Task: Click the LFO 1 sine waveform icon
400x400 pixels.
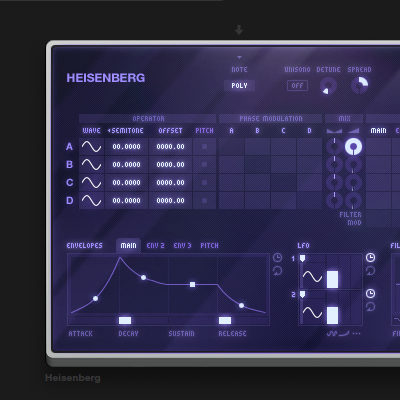Action: click(312, 277)
